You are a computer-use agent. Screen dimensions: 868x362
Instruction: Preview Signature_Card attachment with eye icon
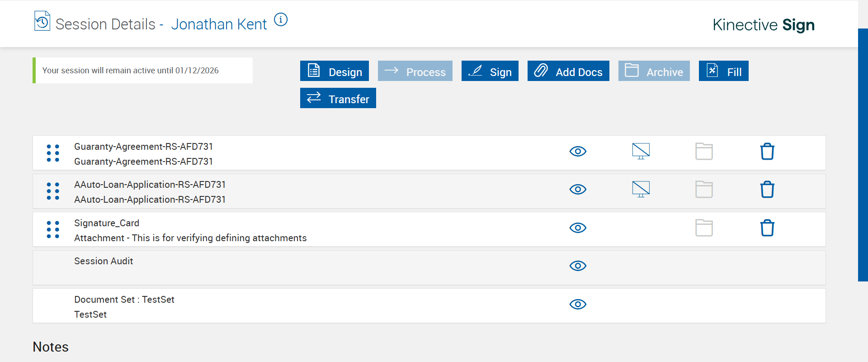click(x=578, y=228)
